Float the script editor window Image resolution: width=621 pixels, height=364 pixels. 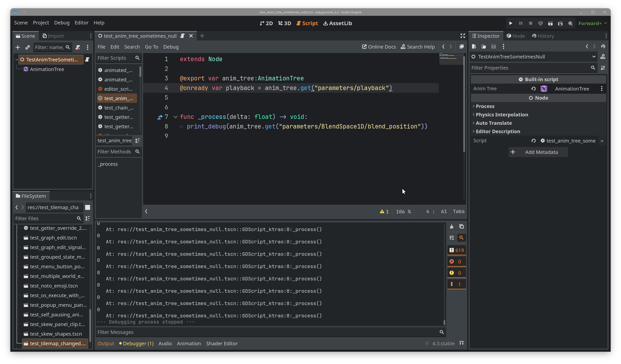pyautogui.click(x=461, y=47)
